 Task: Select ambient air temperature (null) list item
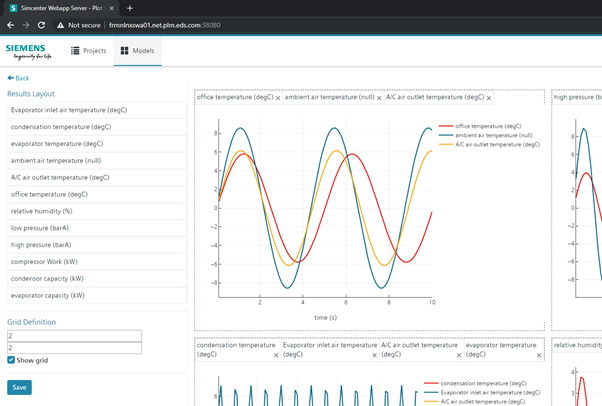[97, 161]
